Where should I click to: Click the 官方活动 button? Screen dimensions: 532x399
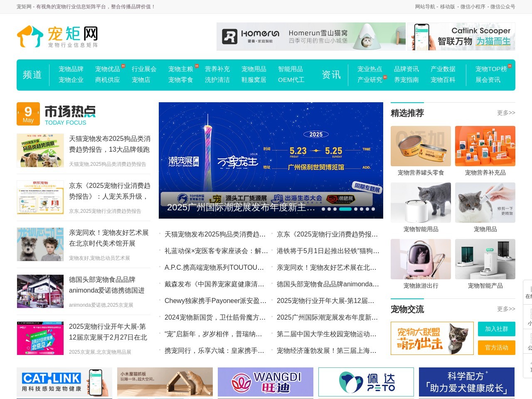pyautogui.click(x=497, y=347)
